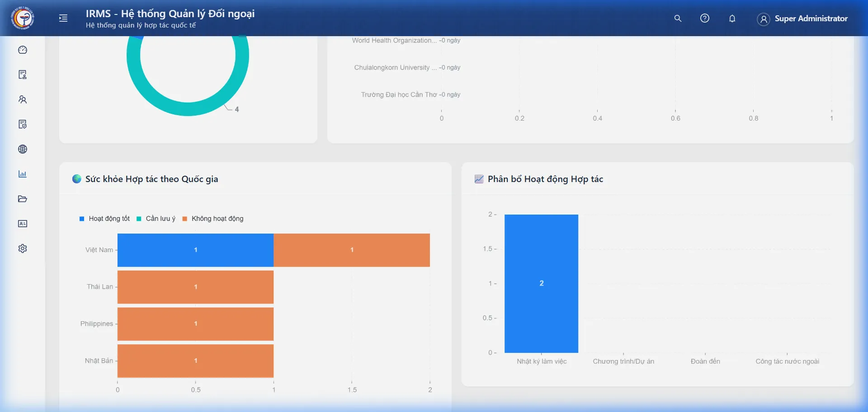
Task: Click the IRMS logo in top-left corner
Action: click(x=23, y=18)
